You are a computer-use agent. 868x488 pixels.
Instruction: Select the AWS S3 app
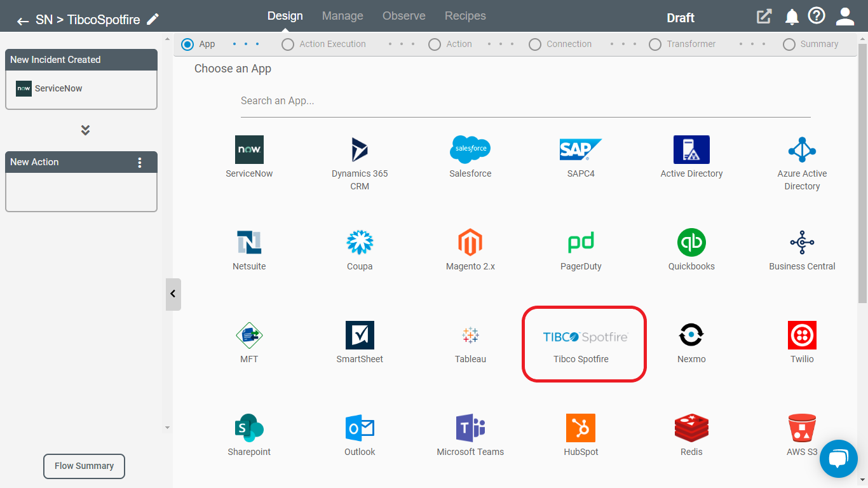tap(802, 428)
